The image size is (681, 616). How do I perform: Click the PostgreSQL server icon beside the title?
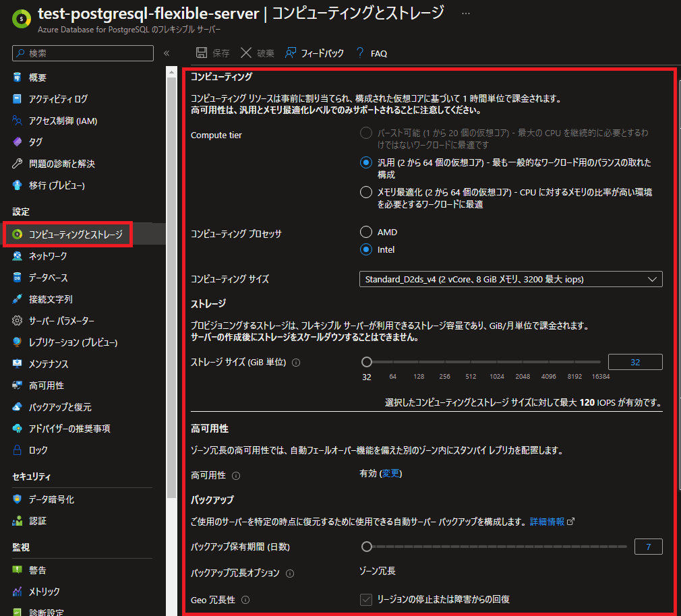point(22,19)
